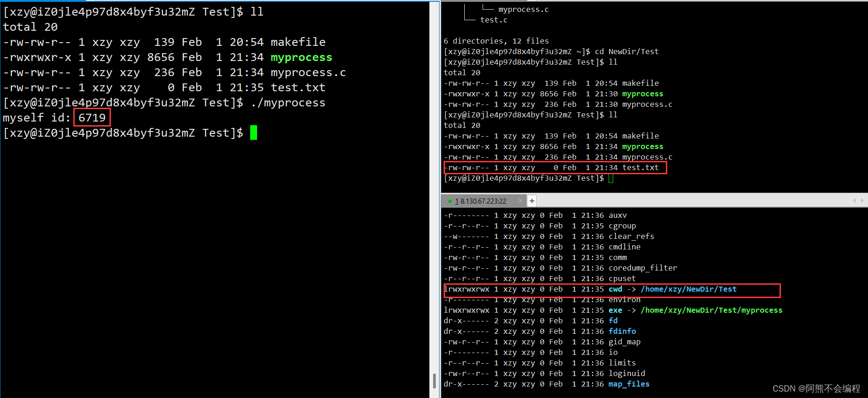Select the process id 6719
The height and width of the screenshot is (398, 868).
(x=92, y=118)
